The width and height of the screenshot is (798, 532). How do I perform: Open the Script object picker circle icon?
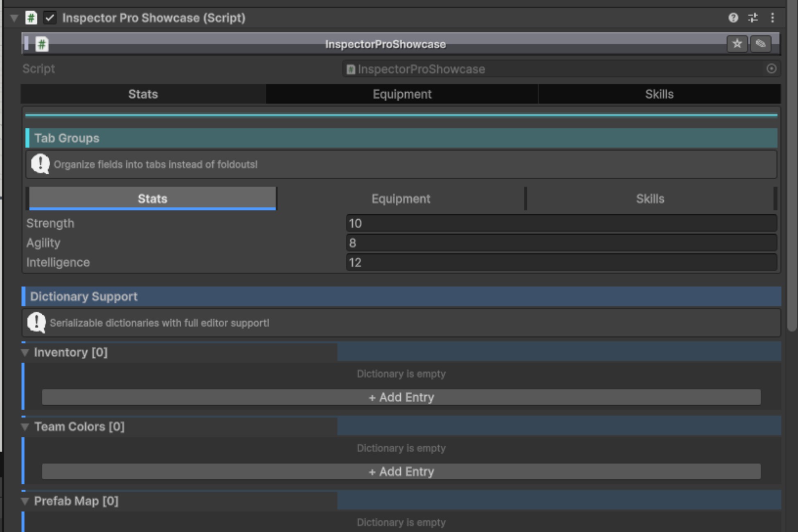pos(771,69)
